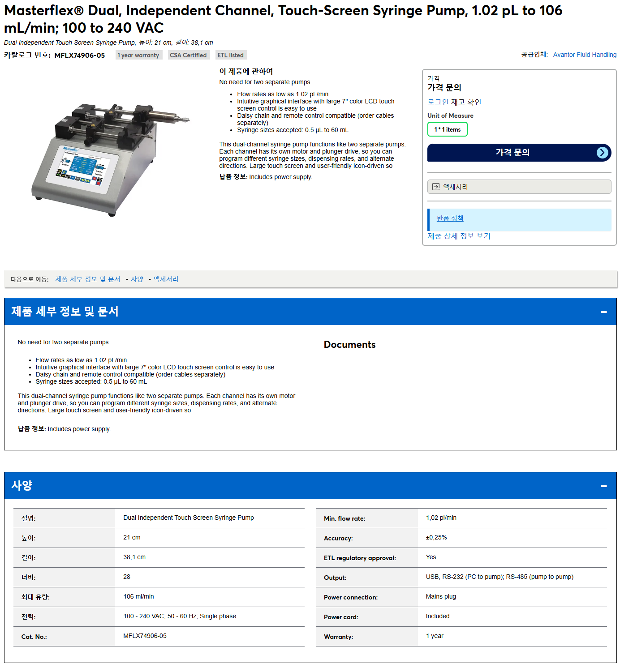Image resolution: width=620 pixels, height=672 pixels.
Task: Open the Avantor Fluid Handling supplier link
Action: pos(585,55)
